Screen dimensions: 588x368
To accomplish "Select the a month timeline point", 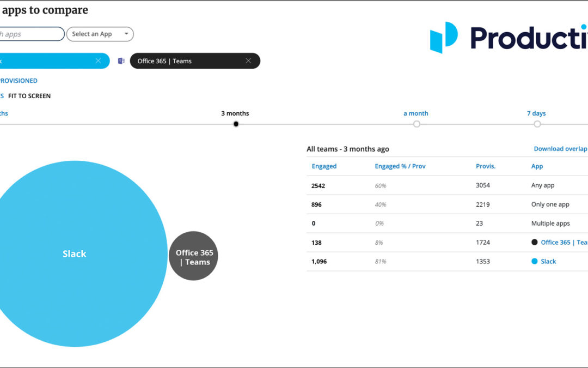I will point(416,124).
